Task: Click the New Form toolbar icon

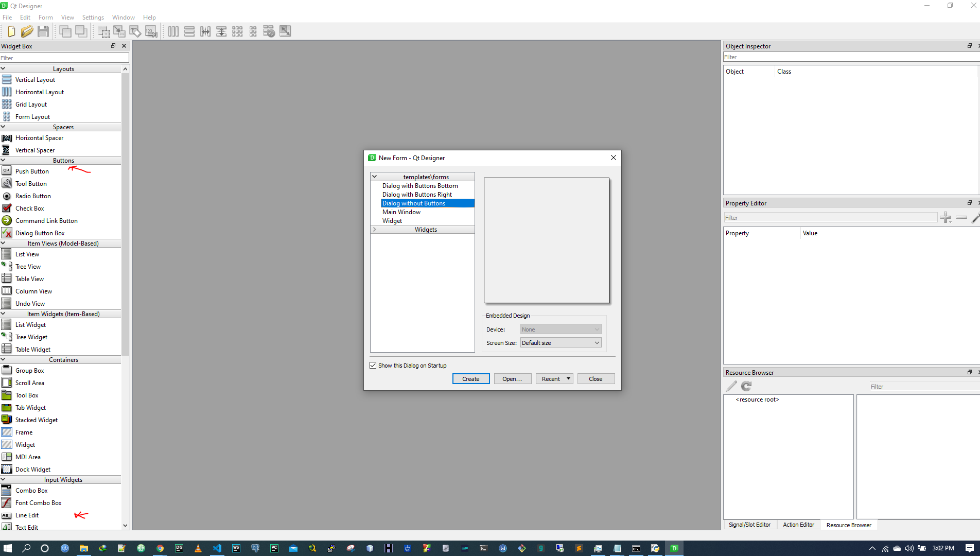Action: [x=11, y=31]
